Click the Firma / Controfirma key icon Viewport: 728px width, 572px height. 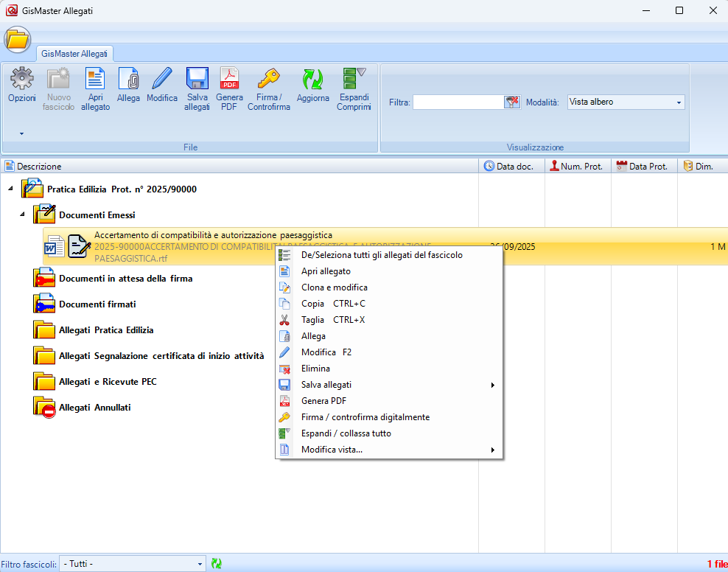pos(268,80)
